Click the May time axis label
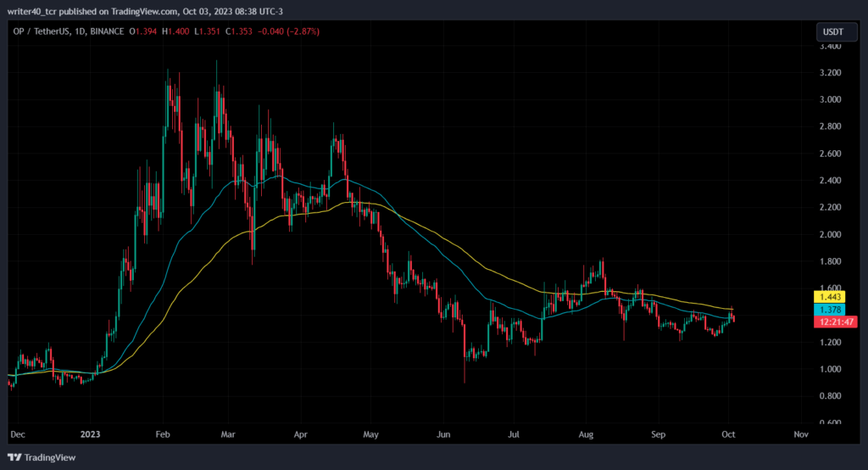This screenshot has height=470, width=868. [371, 434]
